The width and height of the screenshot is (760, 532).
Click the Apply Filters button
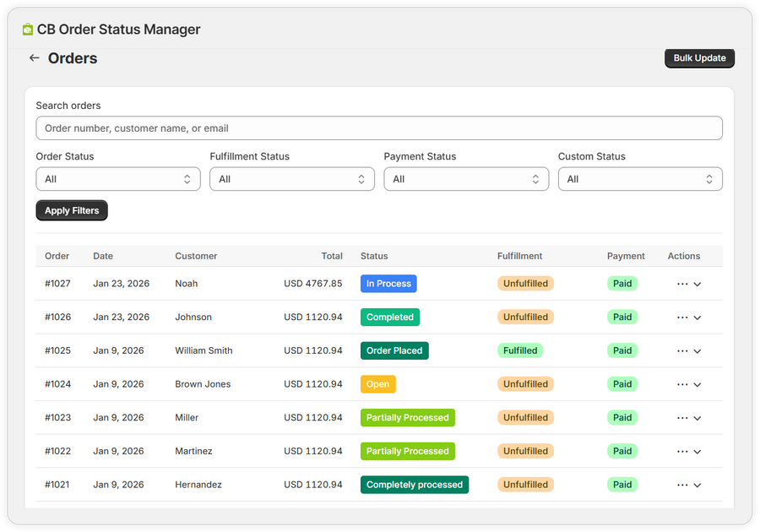72,210
